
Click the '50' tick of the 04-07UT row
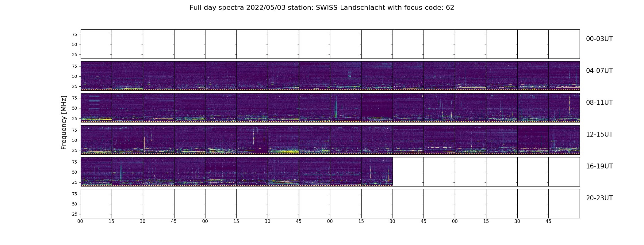point(75,76)
